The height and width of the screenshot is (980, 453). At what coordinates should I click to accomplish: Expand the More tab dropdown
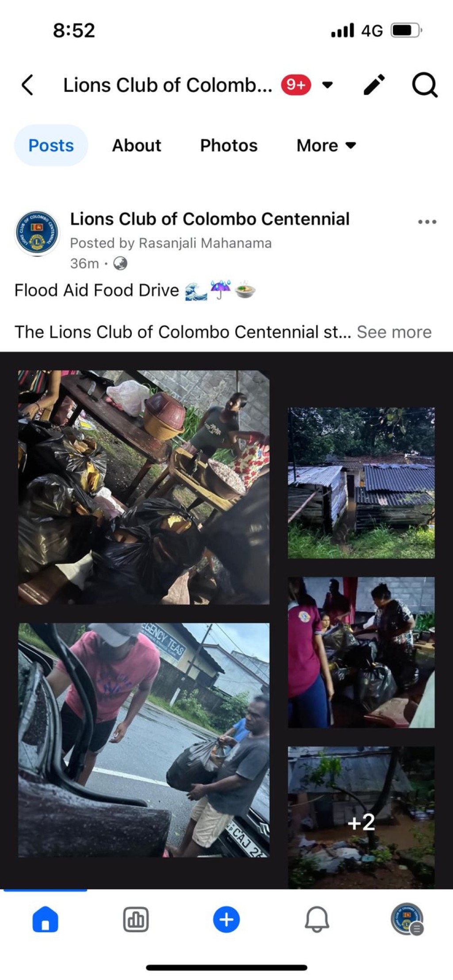point(326,145)
